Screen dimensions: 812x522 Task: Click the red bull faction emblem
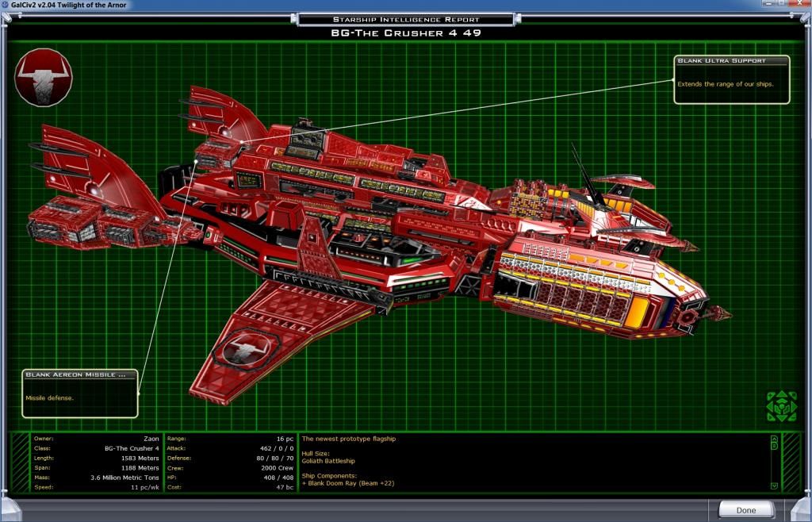(44, 78)
